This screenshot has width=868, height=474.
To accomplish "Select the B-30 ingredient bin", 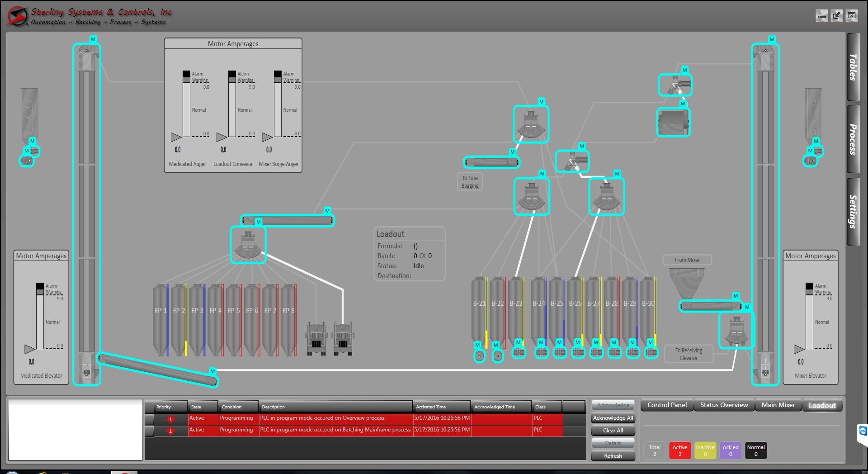I will (648, 312).
